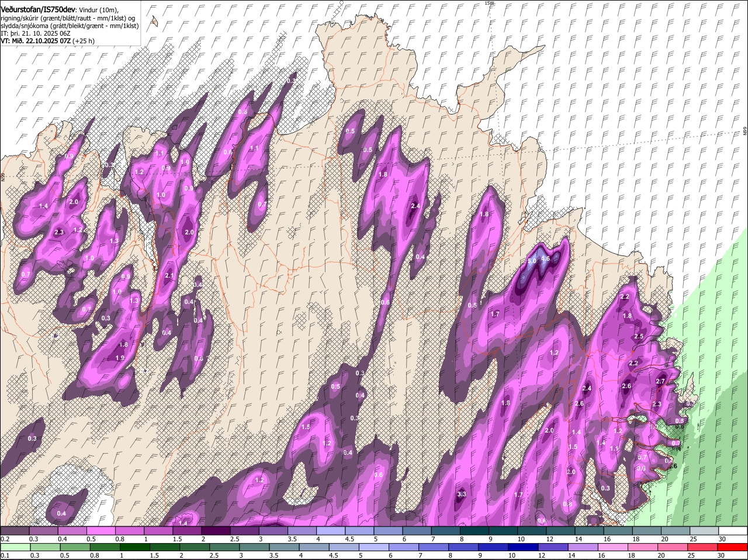Click bottom legend swatch between 4 and 4.5
Image resolution: width=748 pixels, height=560 pixels.
pyautogui.click(x=314, y=547)
